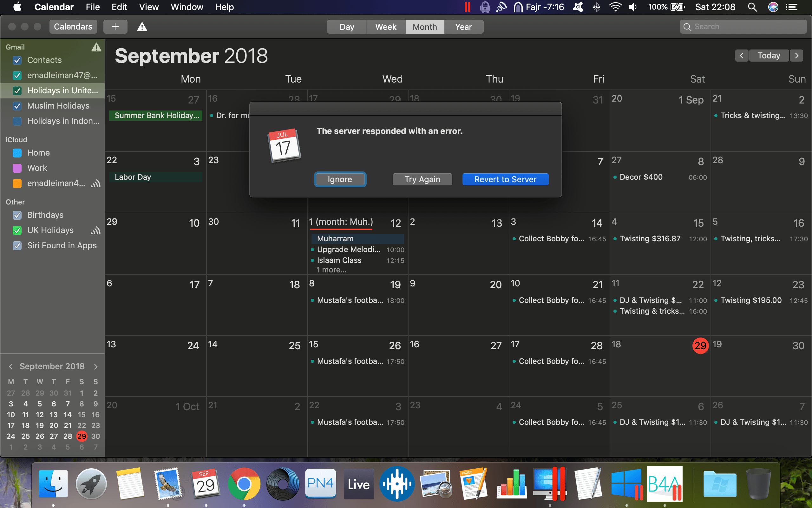Open Preview app in the dock
The image size is (812, 508).
click(x=435, y=484)
